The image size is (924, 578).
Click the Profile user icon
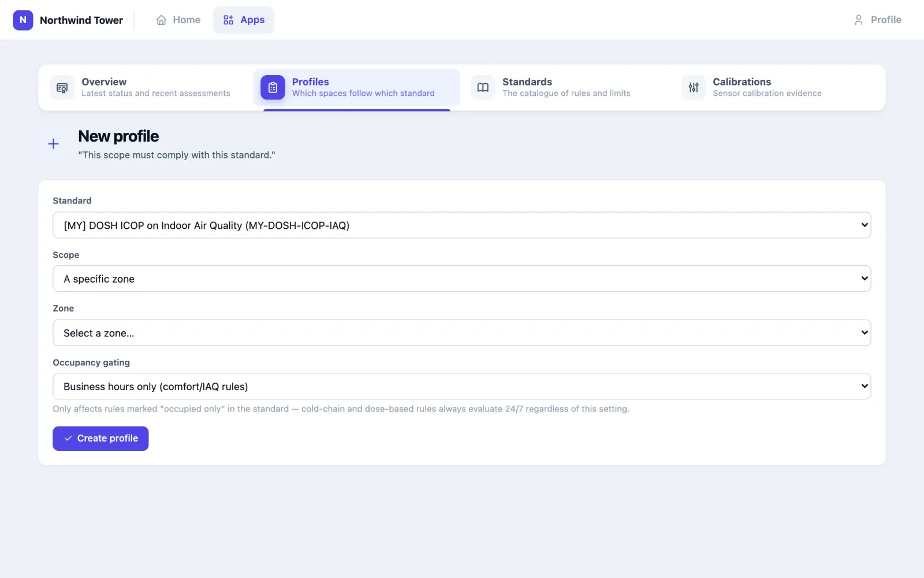pyautogui.click(x=859, y=20)
